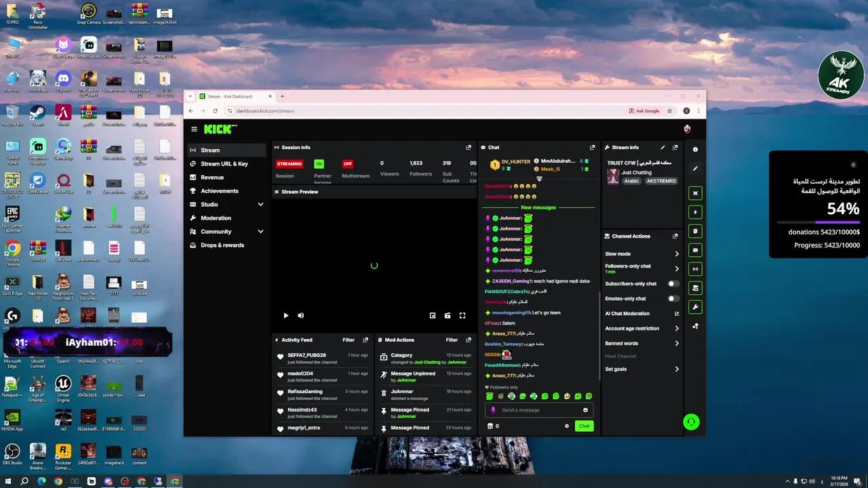The height and width of the screenshot is (488, 868).
Task: Open the Epic Games Launcher shortcut
Action: [12, 220]
